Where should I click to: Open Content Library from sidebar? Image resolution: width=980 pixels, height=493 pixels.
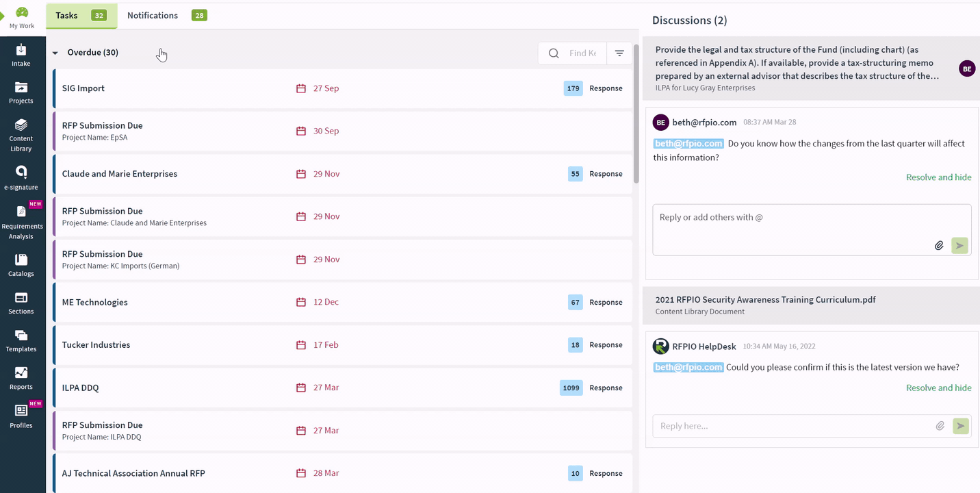pyautogui.click(x=21, y=135)
